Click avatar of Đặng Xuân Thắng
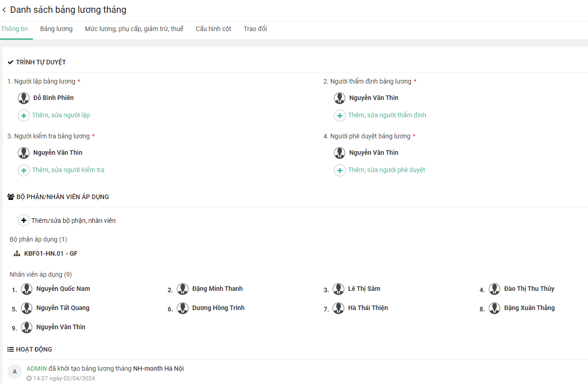Screen dimensions: 588x384 click(494, 308)
